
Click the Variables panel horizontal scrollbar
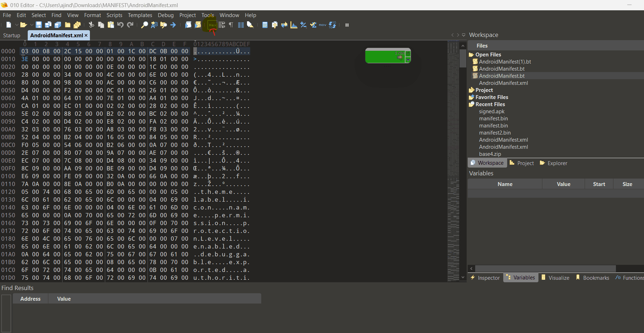545,268
